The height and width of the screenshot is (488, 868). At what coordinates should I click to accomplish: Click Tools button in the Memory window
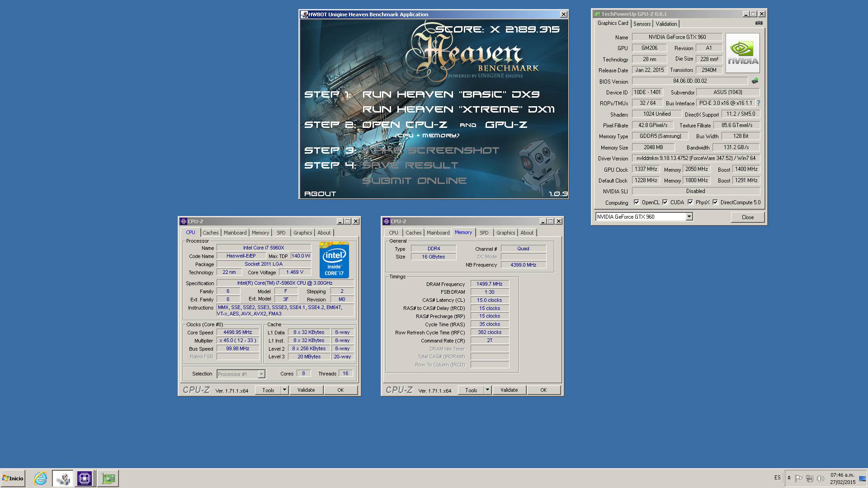coord(471,390)
